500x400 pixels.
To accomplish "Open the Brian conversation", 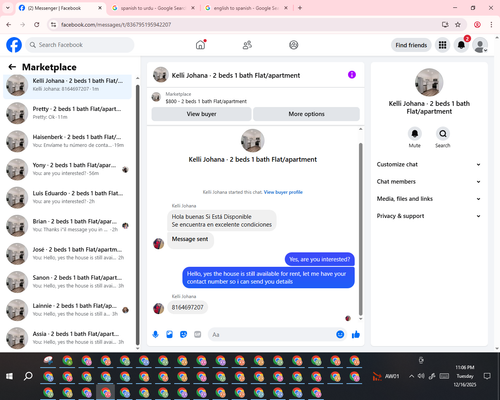I will click(67, 226).
